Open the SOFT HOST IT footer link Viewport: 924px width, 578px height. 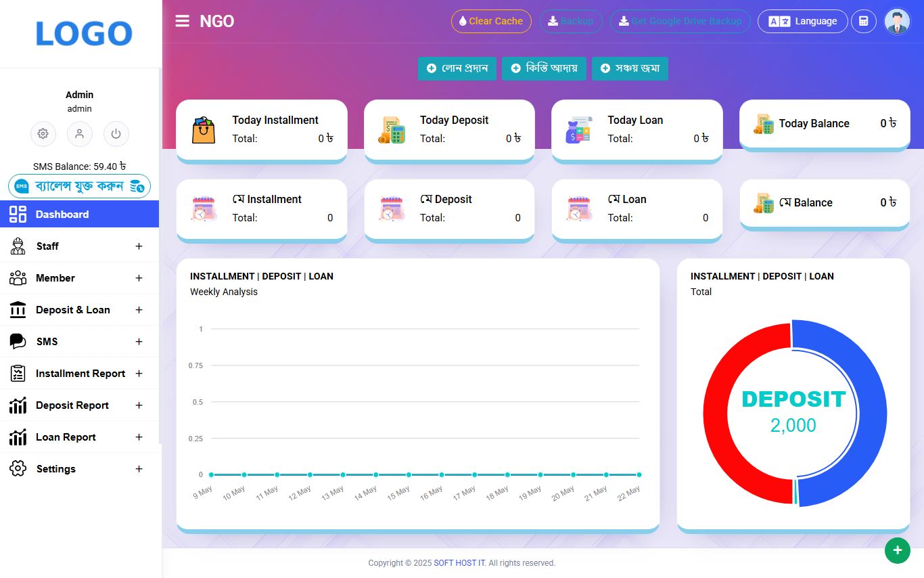point(460,563)
